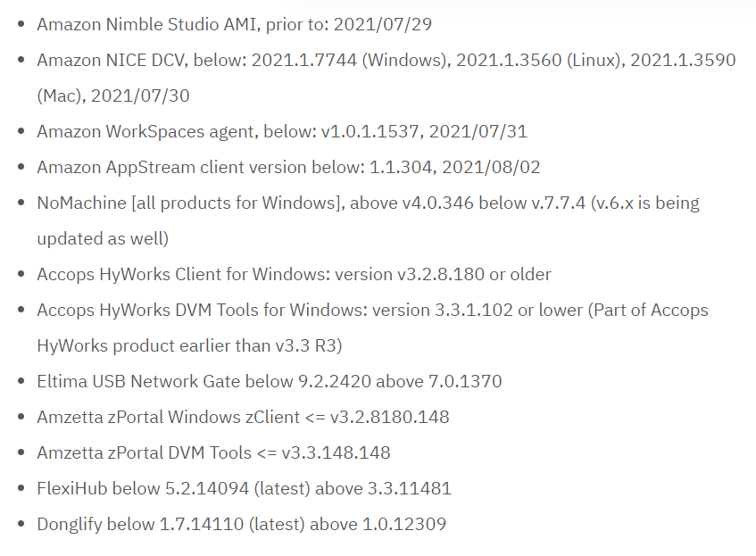Click the 'updated as well)' continuation line
Image resolution: width=756 pixels, height=556 pixels.
pos(103,238)
